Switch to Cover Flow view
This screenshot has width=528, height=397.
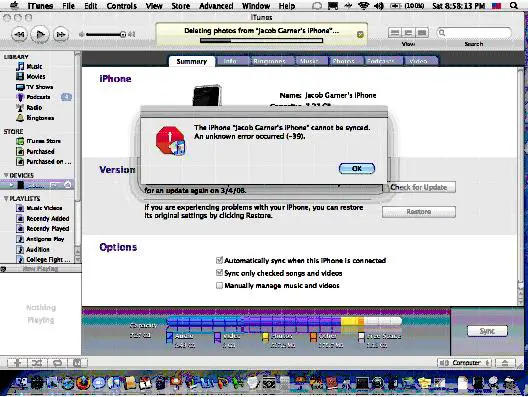tap(421, 33)
